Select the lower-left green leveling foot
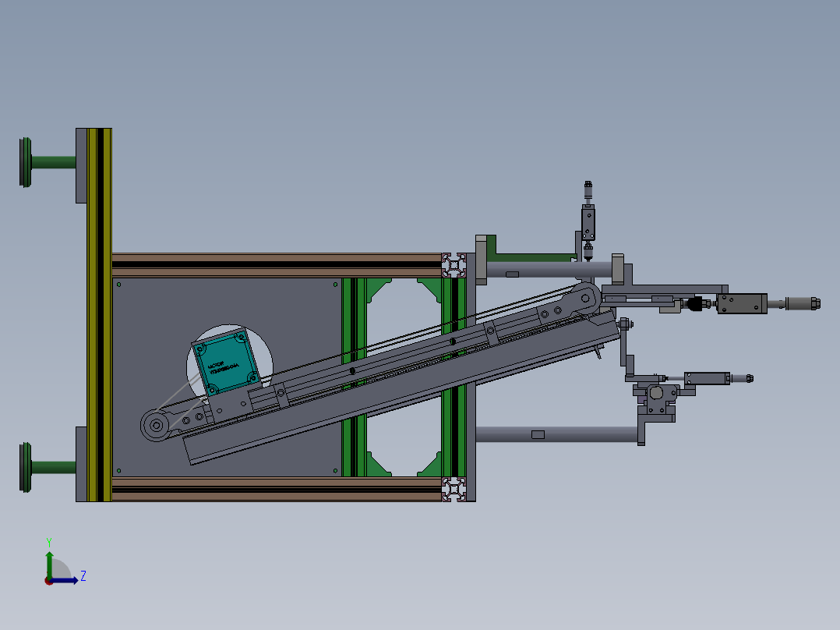This screenshot has width=840, height=630. (x=47, y=467)
